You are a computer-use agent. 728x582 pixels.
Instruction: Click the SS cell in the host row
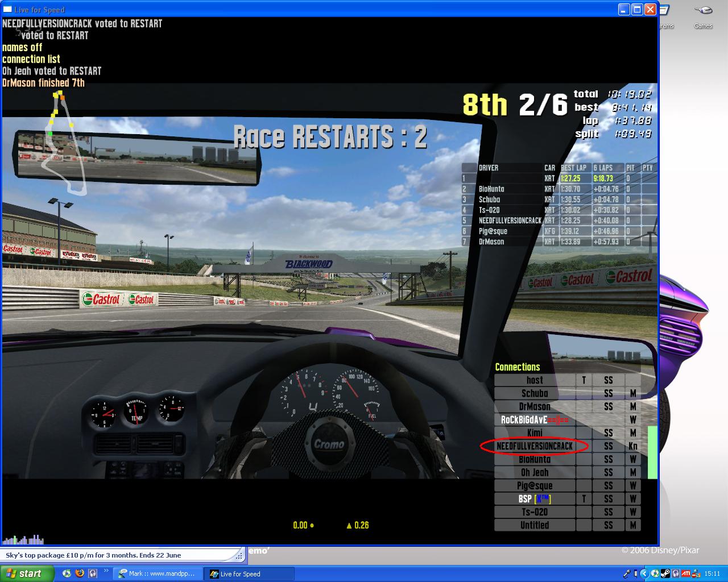tap(608, 380)
